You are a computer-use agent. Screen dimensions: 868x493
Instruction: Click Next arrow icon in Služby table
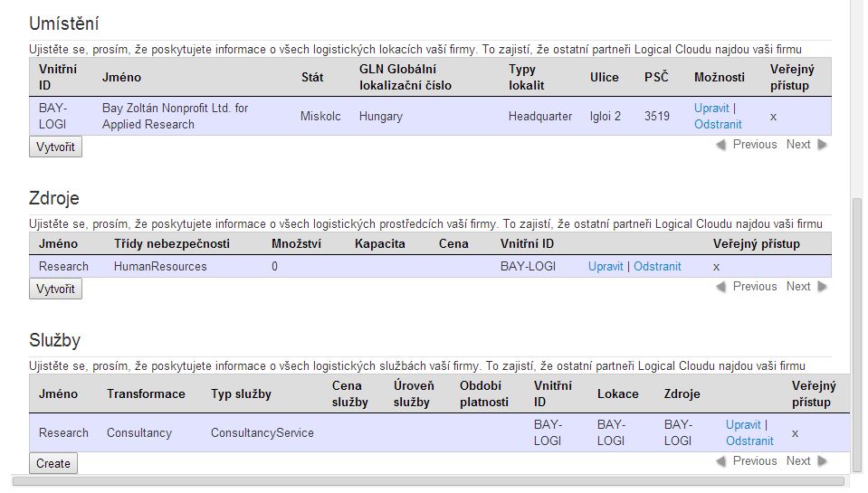(x=822, y=461)
